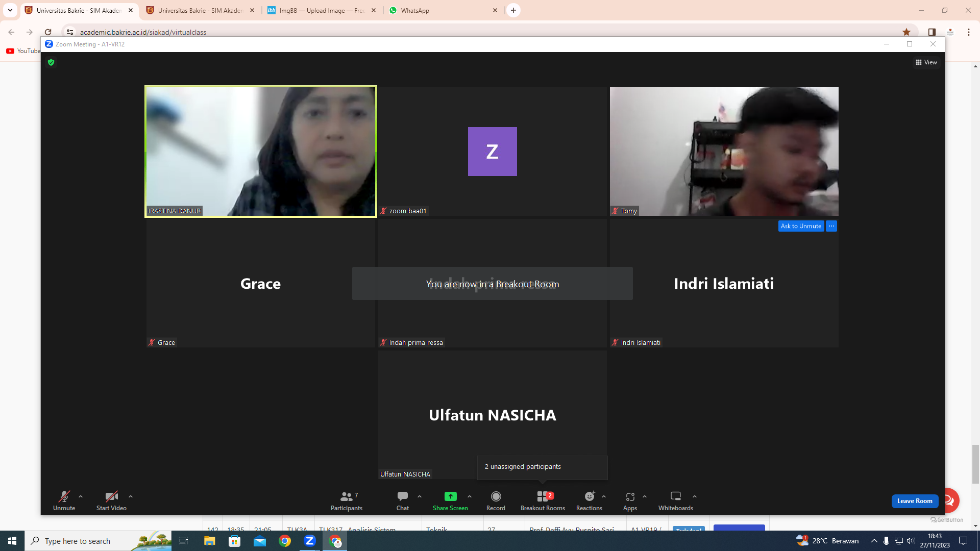The image size is (980, 551).
Task: Open the View layout menu
Action: point(926,62)
